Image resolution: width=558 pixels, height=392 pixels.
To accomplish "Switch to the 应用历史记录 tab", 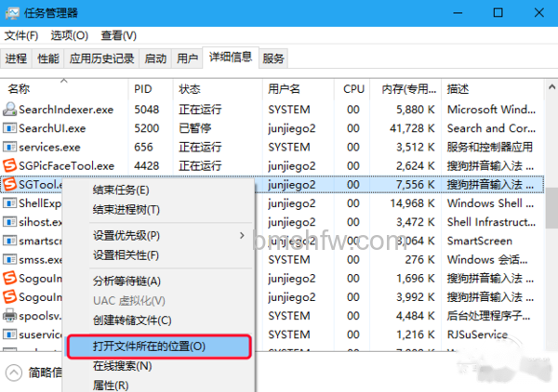I will click(x=101, y=59).
